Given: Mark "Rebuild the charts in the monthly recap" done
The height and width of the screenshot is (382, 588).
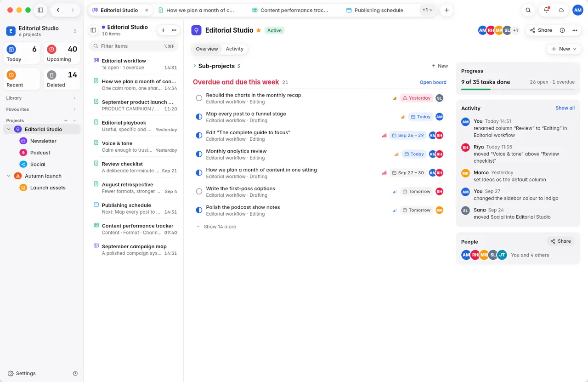Looking at the screenshot, I should 199,98.
